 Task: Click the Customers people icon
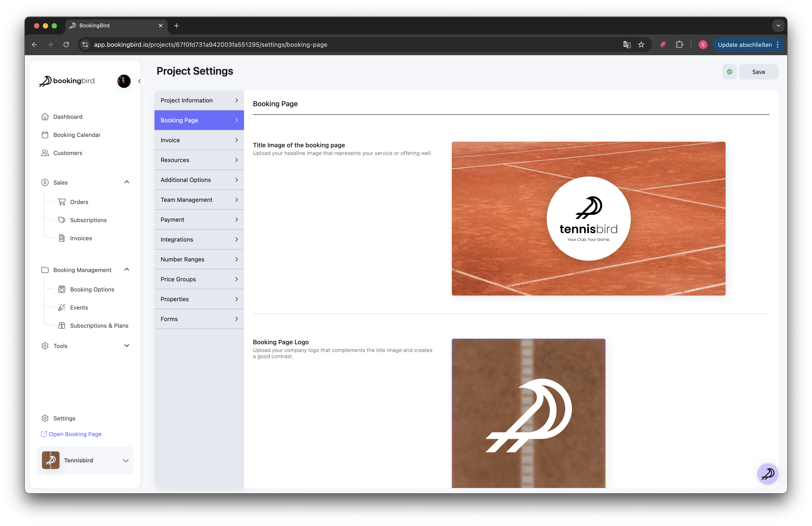point(45,153)
